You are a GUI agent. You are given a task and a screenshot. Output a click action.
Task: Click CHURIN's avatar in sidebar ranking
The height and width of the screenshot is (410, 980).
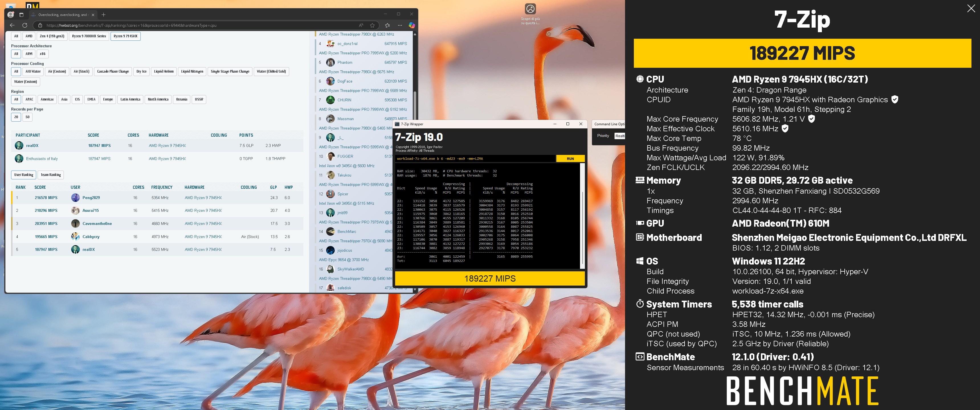[330, 100]
